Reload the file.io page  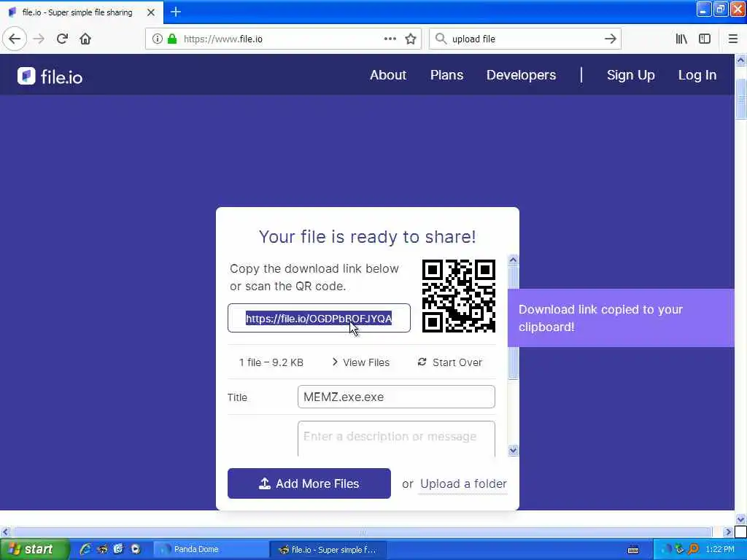coord(62,39)
